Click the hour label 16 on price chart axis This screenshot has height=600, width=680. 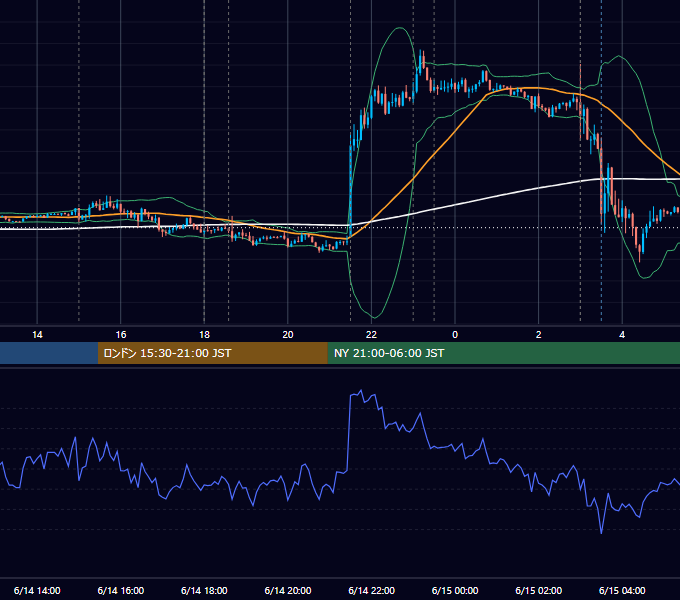click(x=121, y=335)
